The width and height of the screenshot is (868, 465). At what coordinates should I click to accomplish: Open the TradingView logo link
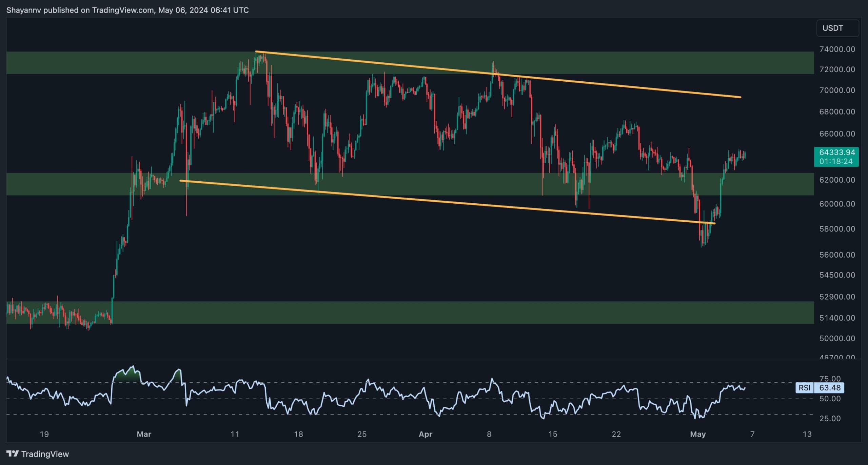pos(38,454)
